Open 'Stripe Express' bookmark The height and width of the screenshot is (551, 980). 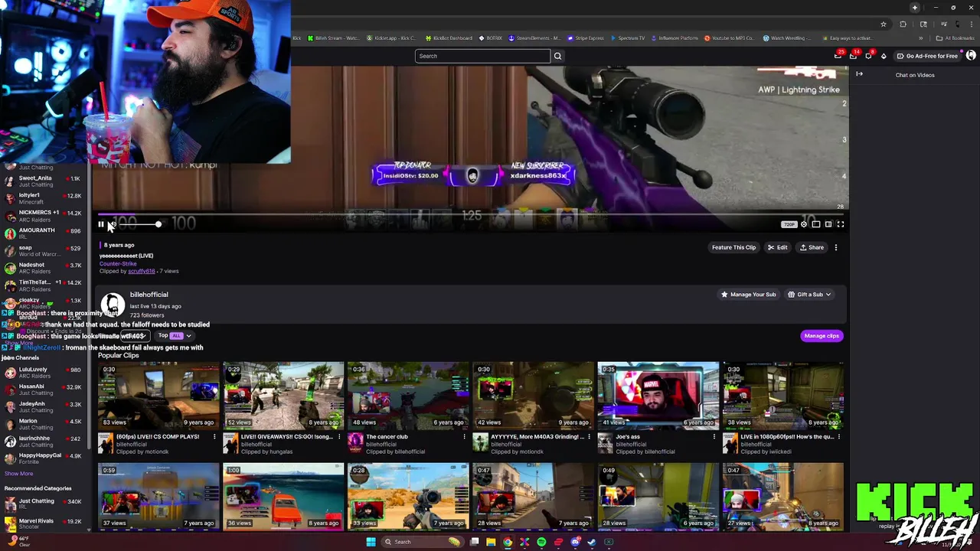point(585,38)
